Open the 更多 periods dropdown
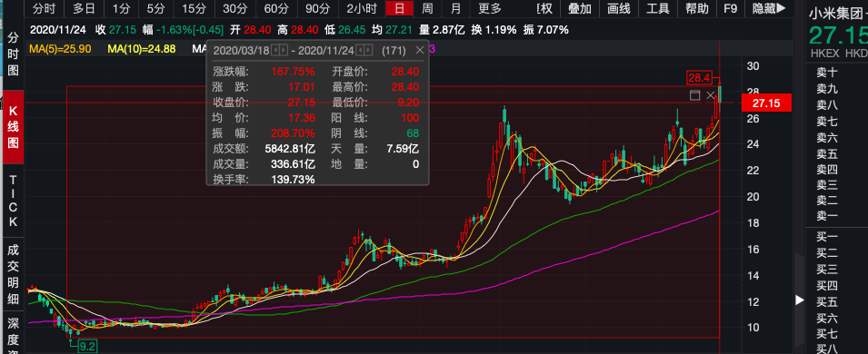 tap(490, 8)
